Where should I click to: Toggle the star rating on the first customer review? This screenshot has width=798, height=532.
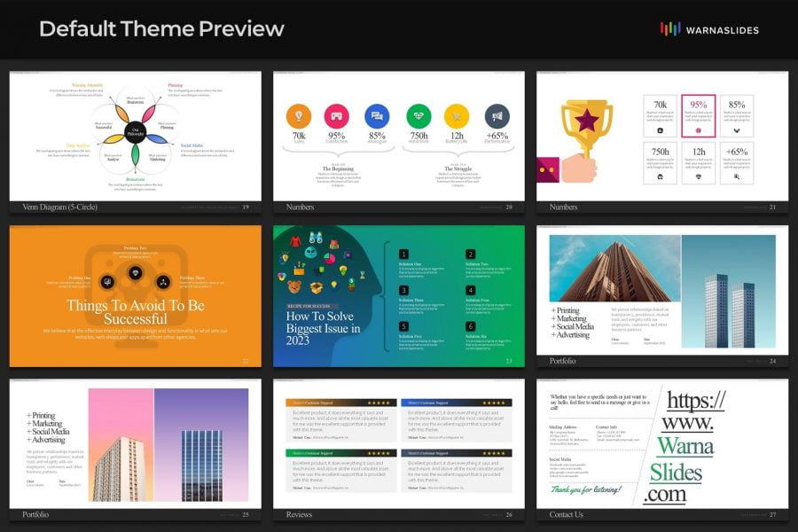click(x=381, y=402)
